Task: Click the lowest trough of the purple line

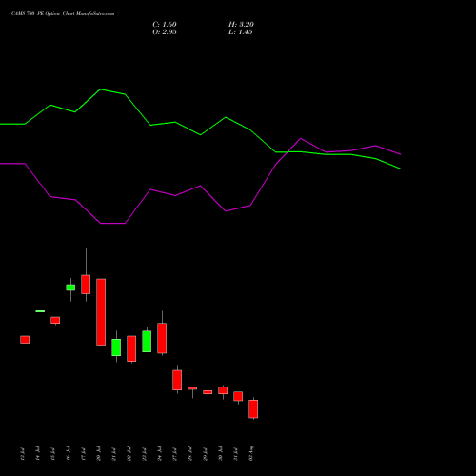Action: click(112, 224)
